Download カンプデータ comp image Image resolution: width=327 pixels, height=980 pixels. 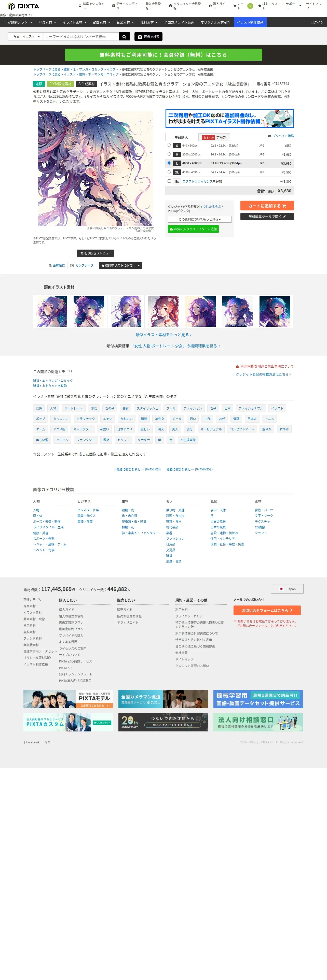pos(82,266)
